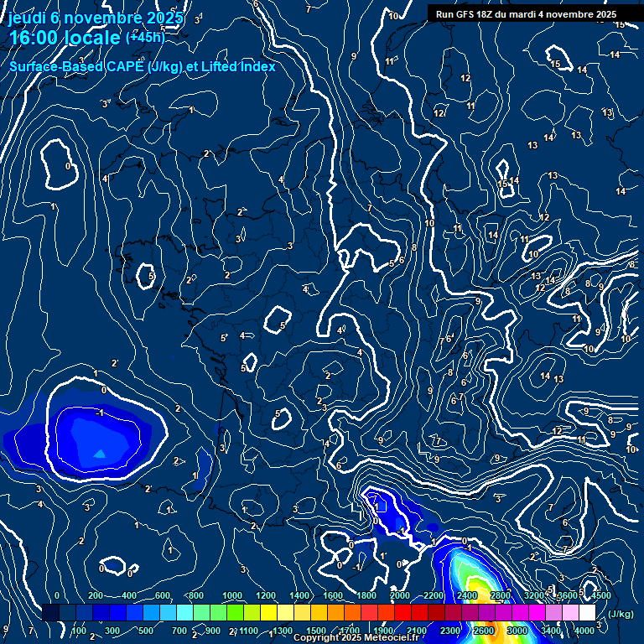Click the '1400' legend value
This screenshot has height=644, width=644.
coord(299,595)
